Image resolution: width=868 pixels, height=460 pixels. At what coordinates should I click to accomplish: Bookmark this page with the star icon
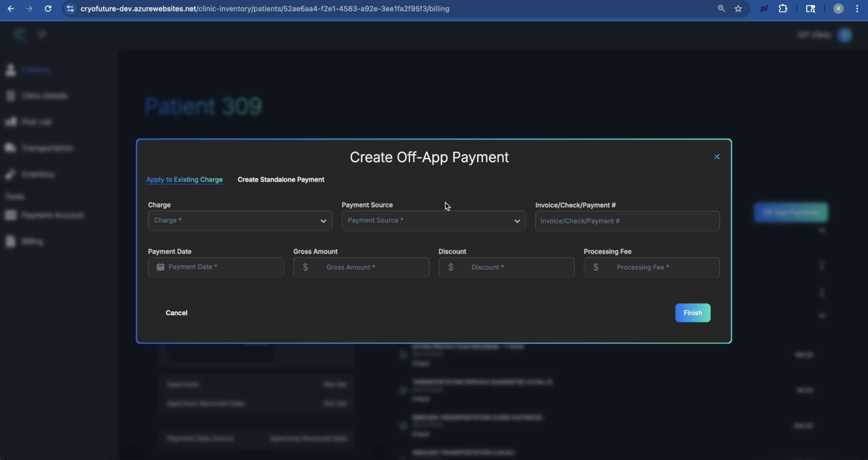pos(738,8)
